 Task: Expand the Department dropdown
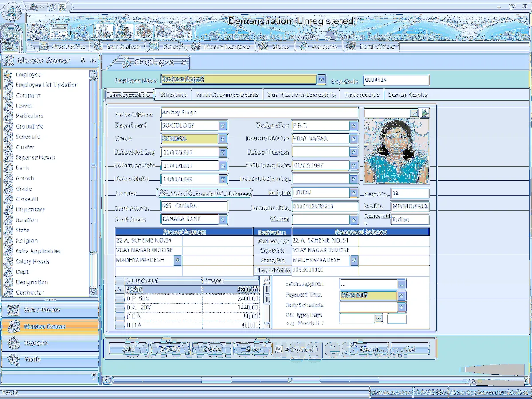pos(223,125)
